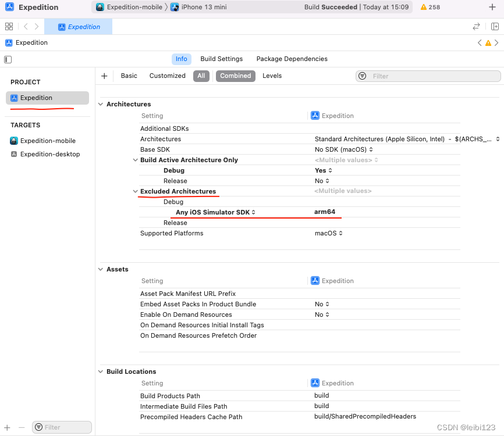Select Additional SDKs setting row
This screenshot has width=504, height=436.
coord(300,128)
